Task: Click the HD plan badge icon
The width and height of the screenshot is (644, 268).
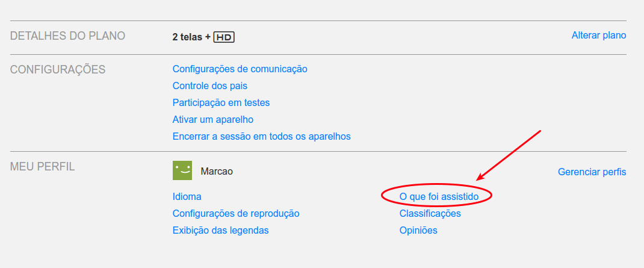Action: tap(224, 37)
